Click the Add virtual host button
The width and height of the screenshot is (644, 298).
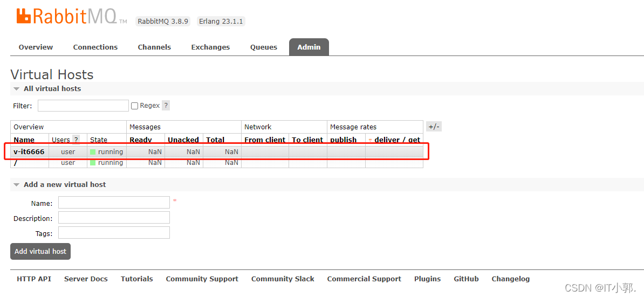40,252
